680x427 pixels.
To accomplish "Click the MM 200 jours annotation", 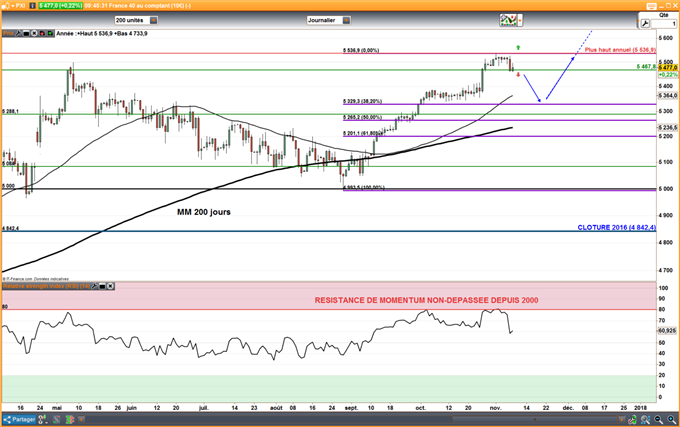I will click(x=204, y=212).
